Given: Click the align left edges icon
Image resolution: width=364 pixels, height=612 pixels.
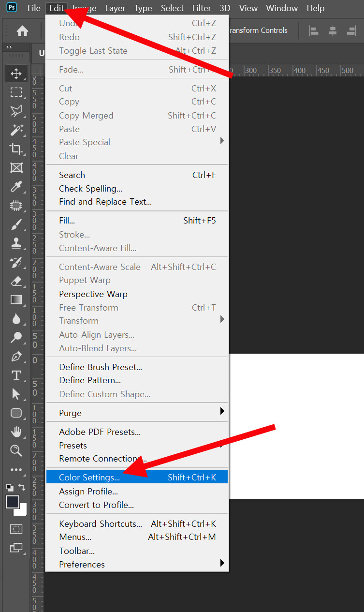Looking at the screenshot, I should point(314,31).
